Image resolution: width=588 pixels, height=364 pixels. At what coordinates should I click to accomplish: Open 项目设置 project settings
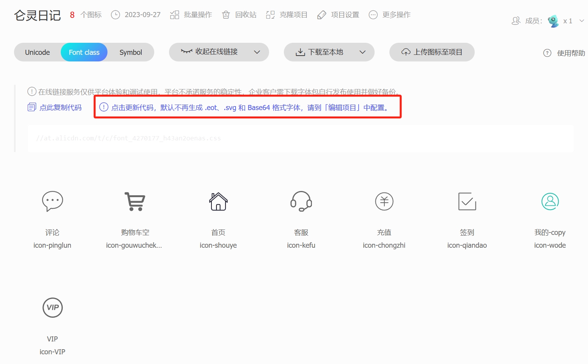pyautogui.click(x=338, y=15)
